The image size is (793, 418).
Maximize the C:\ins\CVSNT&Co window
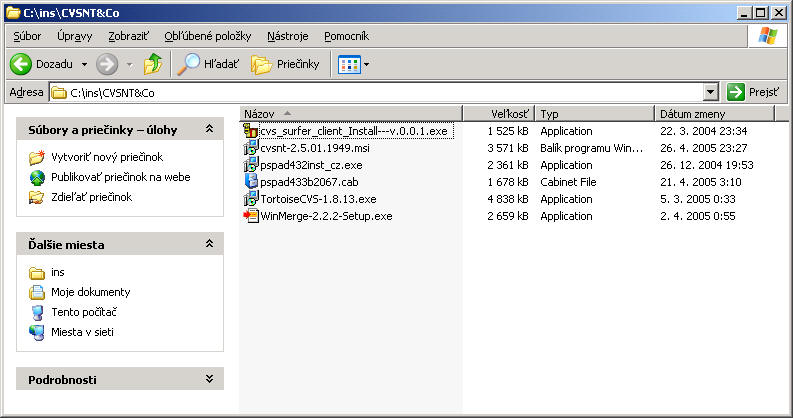pyautogui.click(x=761, y=13)
